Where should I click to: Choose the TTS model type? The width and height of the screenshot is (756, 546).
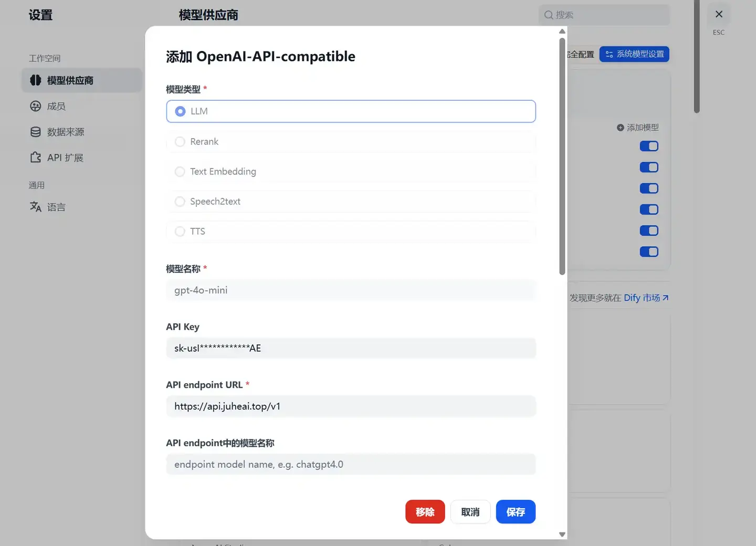pyautogui.click(x=351, y=232)
